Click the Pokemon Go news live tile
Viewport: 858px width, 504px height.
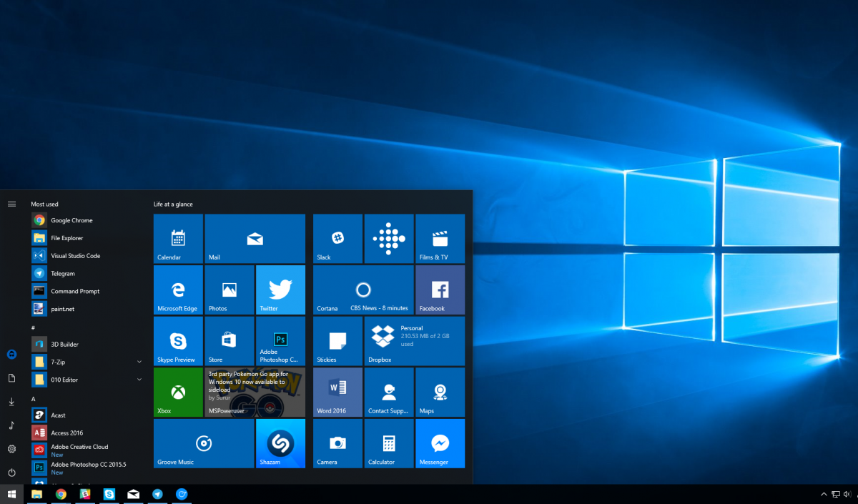pyautogui.click(x=255, y=392)
